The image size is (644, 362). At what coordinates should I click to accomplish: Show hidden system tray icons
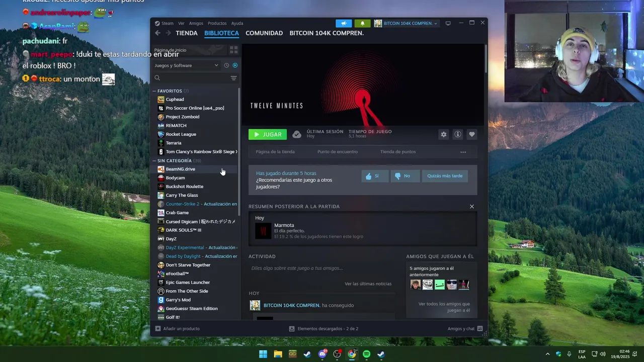pos(547,354)
